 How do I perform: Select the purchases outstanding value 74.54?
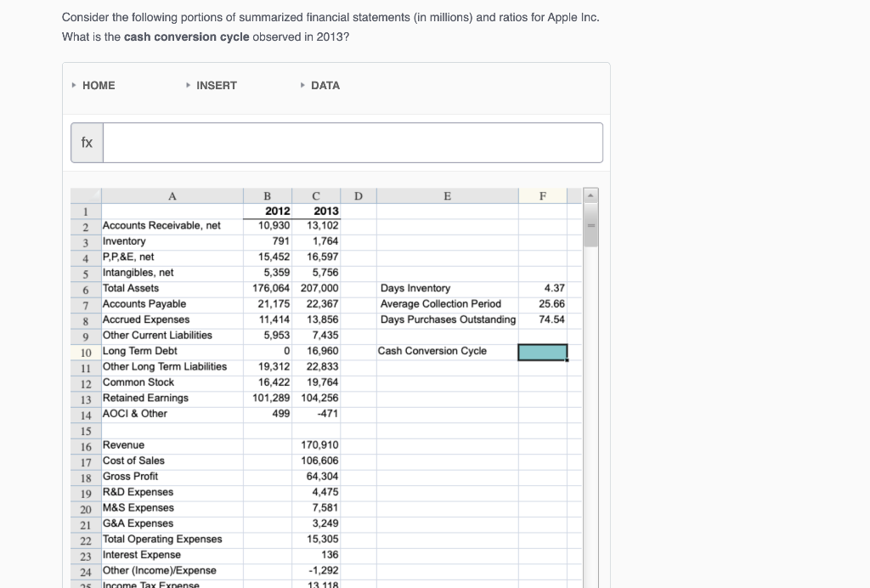(543, 319)
